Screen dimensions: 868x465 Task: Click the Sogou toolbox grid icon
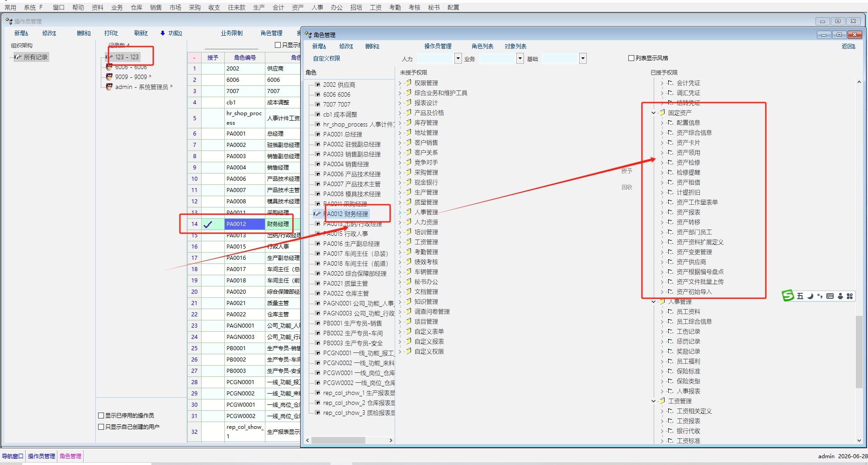pos(849,296)
